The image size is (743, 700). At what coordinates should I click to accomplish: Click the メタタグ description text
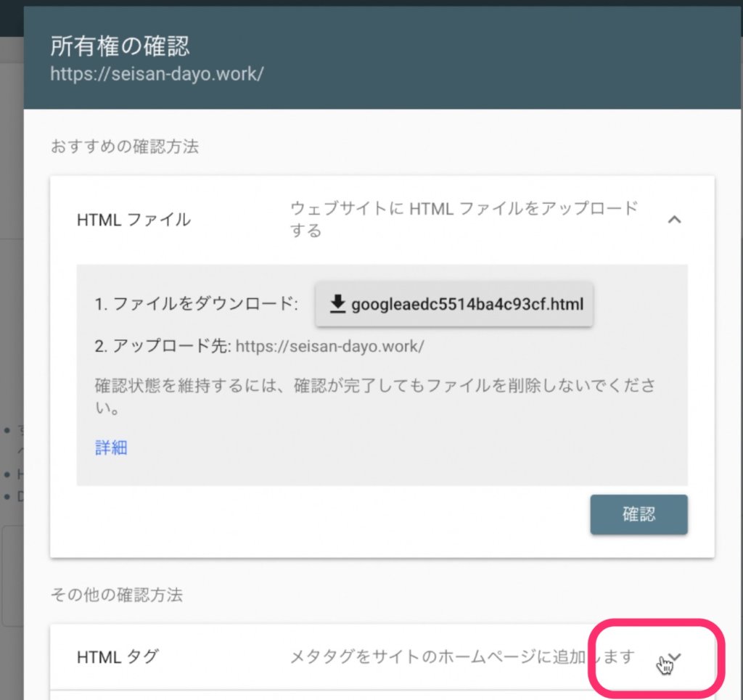pyautogui.click(x=462, y=657)
